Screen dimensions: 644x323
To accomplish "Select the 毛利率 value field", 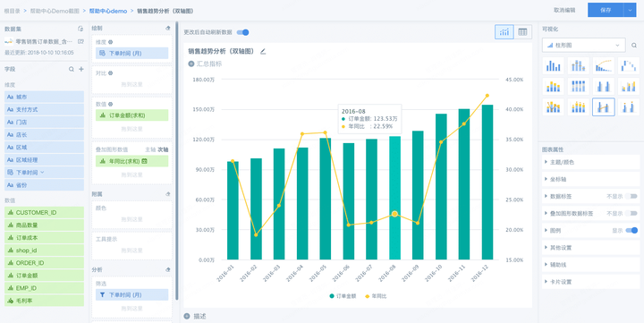I will [x=44, y=301].
